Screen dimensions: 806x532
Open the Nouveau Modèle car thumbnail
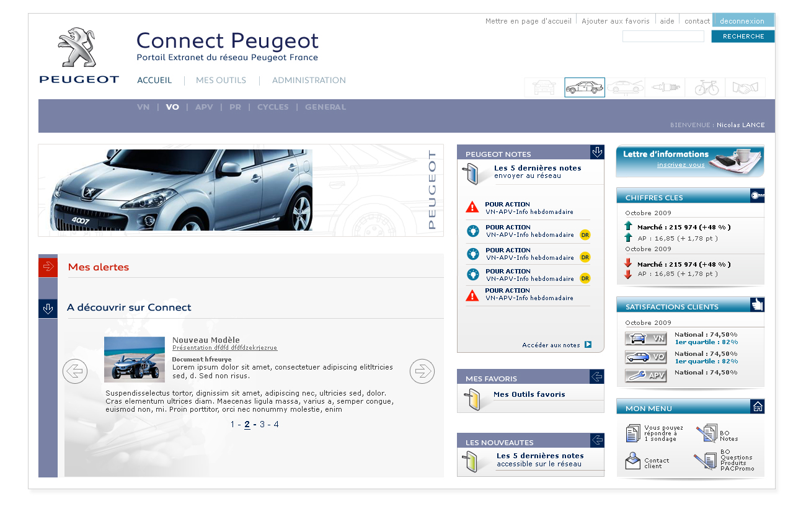pyautogui.click(x=135, y=360)
